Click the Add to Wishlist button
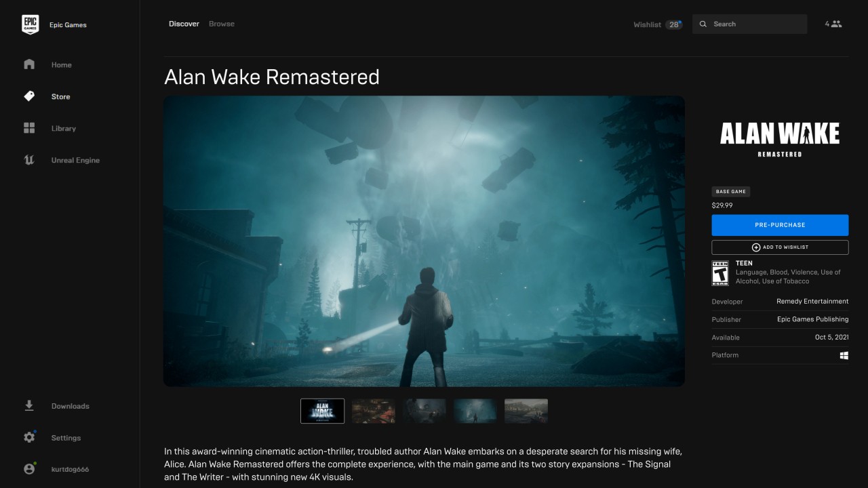Screen dimensions: 868x488 (x=780, y=247)
